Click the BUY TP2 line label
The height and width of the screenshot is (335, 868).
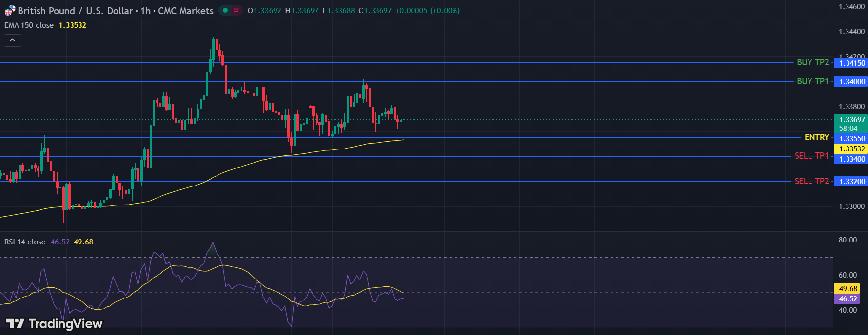[812, 62]
